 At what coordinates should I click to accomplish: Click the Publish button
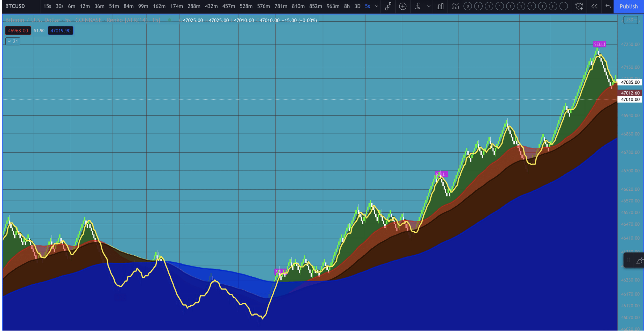(628, 6)
